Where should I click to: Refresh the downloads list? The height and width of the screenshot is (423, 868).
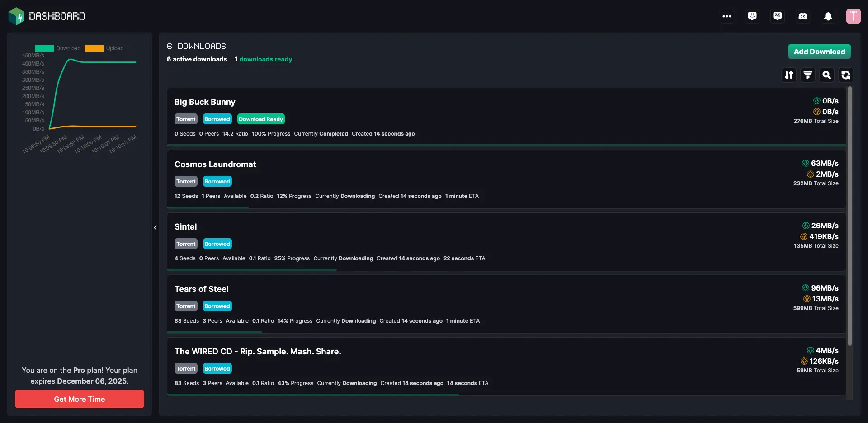coord(846,75)
